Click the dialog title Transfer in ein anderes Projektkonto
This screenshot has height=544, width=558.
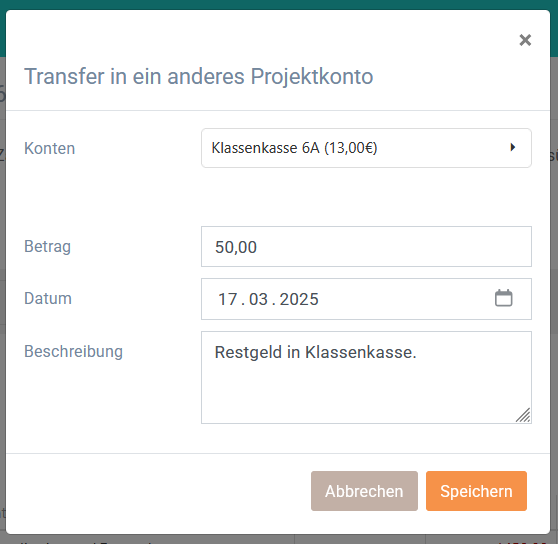(199, 76)
